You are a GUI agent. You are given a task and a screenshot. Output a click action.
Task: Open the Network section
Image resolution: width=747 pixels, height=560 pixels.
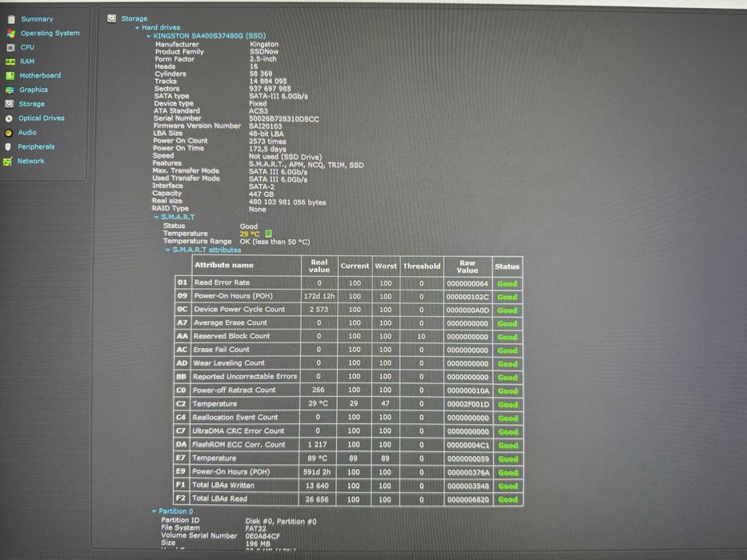click(x=31, y=161)
